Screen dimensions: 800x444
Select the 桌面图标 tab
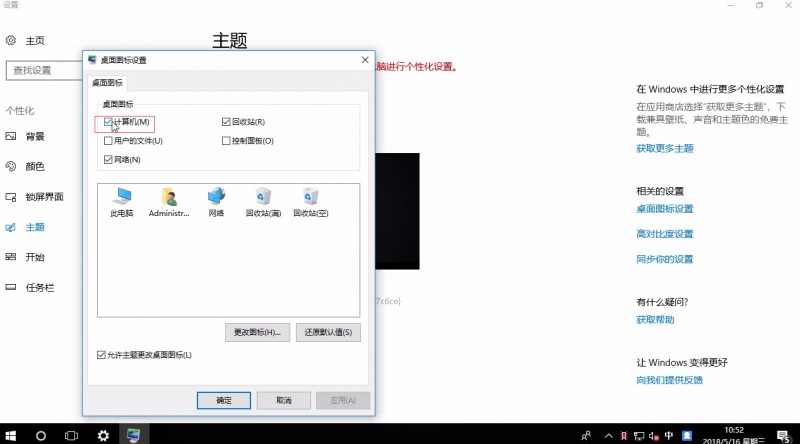click(x=107, y=83)
